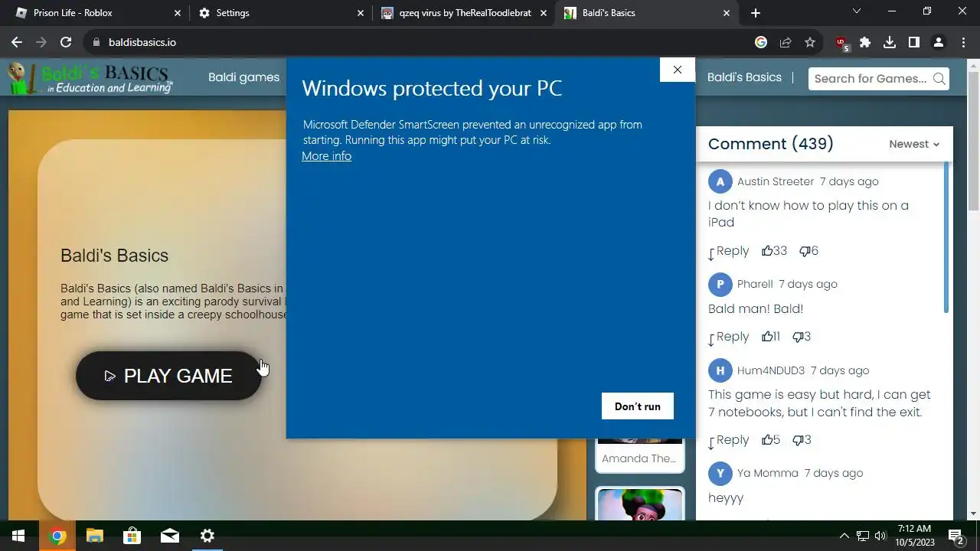Open the Chrome three-dot menu
The width and height of the screenshot is (980, 551).
pyautogui.click(x=963, y=42)
